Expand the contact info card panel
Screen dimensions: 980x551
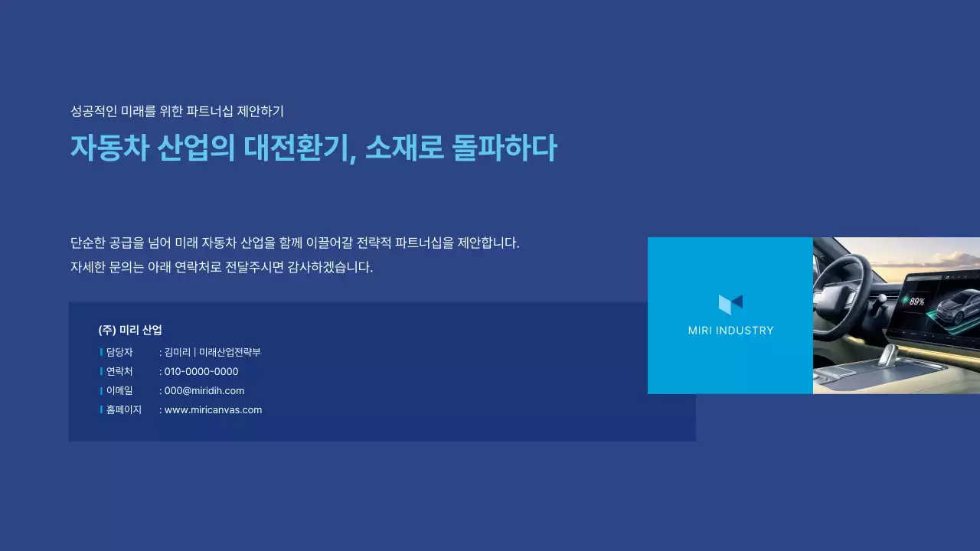pyautogui.click(x=382, y=372)
